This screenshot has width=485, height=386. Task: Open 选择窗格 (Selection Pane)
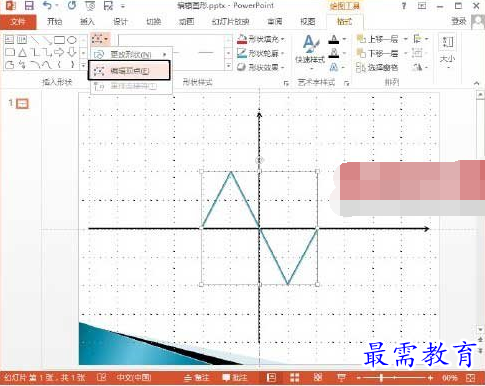[377, 68]
